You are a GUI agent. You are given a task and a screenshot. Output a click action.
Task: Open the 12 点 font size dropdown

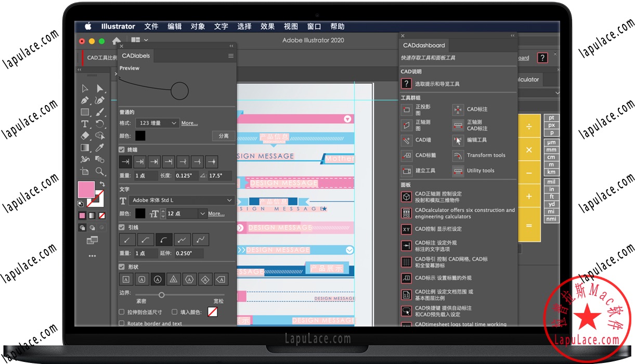click(187, 213)
